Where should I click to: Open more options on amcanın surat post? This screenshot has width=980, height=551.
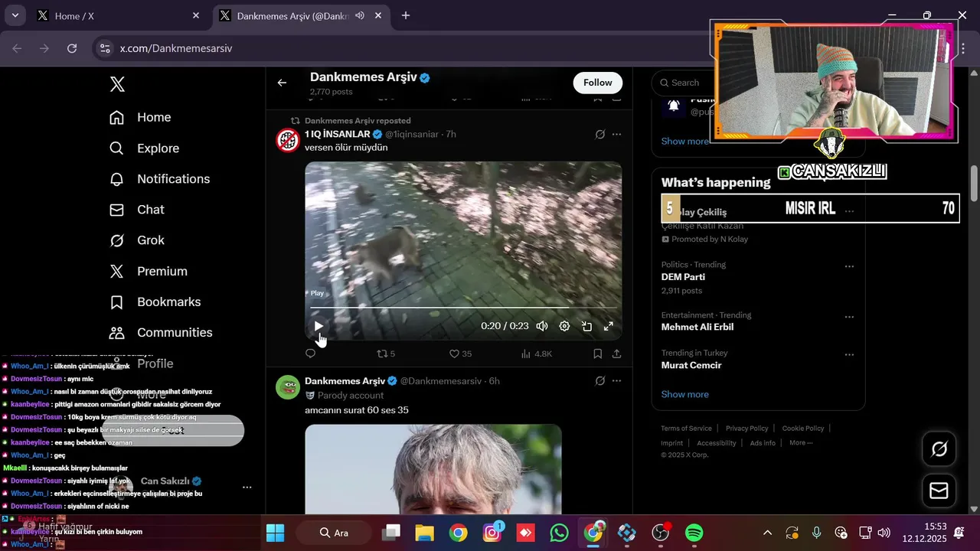[616, 380]
